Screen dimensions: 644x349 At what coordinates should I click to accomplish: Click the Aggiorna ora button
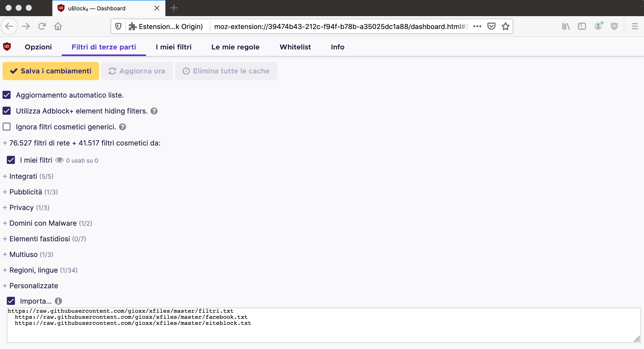[x=137, y=71]
